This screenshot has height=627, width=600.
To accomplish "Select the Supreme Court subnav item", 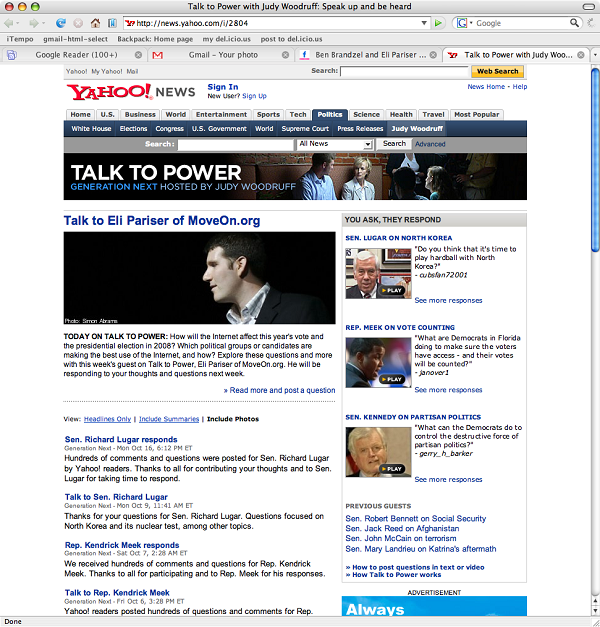I will [x=305, y=129].
